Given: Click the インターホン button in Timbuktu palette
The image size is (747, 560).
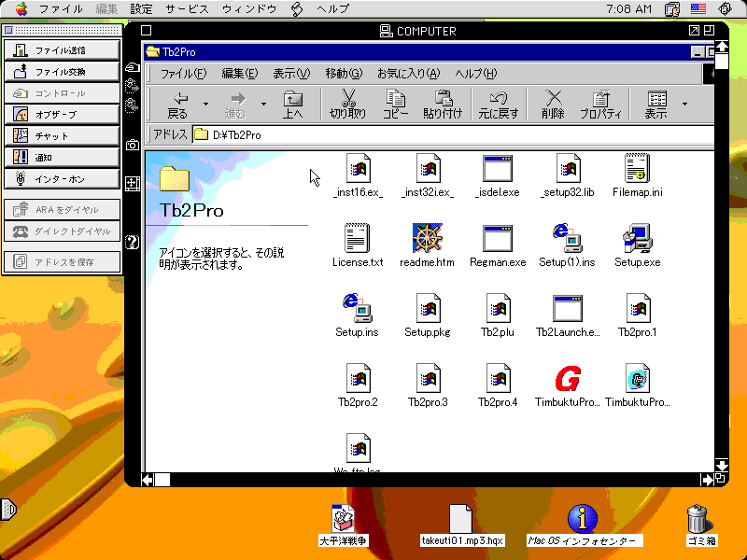Looking at the screenshot, I should tap(62, 178).
